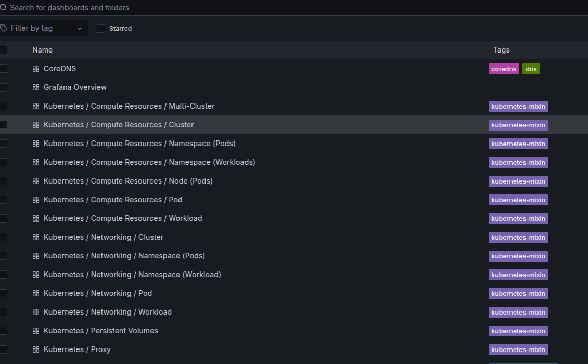Image resolution: width=588 pixels, height=364 pixels.
Task: Click dashboard icon for Compute Resources / Multi-Cluster
Action: (36, 106)
